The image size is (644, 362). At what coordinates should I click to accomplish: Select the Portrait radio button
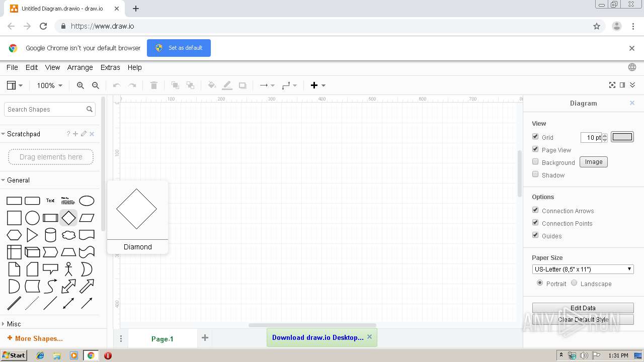point(540,283)
